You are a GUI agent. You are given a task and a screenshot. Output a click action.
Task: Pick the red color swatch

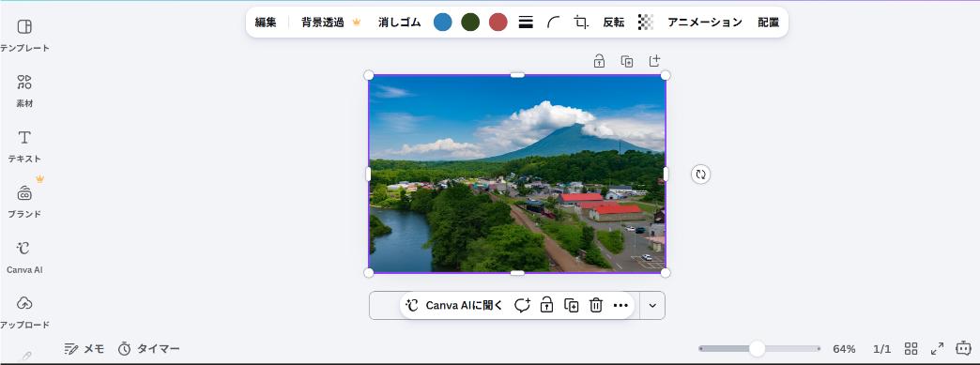[x=498, y=23]
